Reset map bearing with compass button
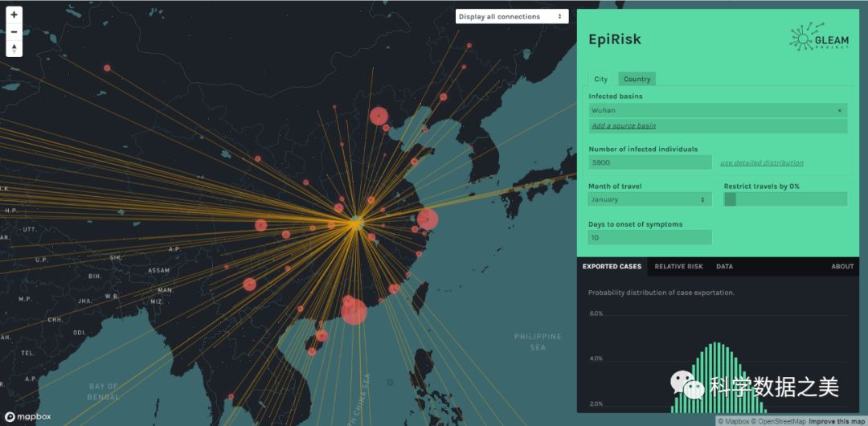This screenshot has width=868, height=426. [x=14, y=49]
